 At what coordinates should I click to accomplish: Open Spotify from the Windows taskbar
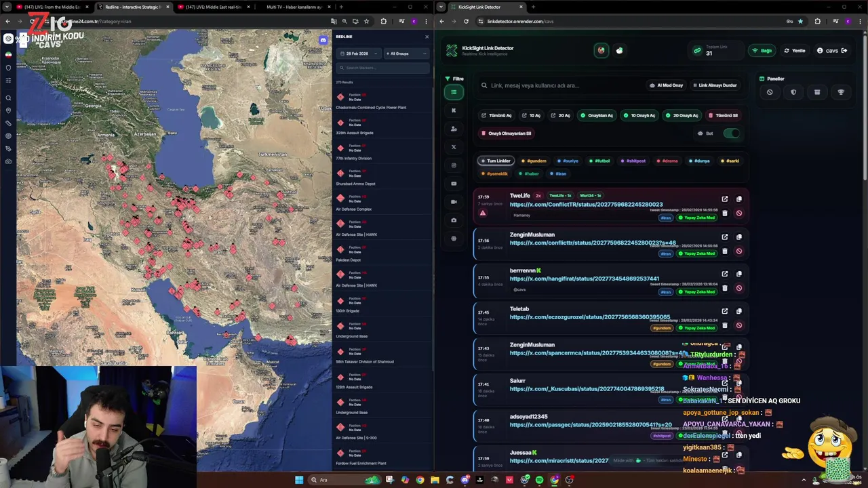pos(539,480)
